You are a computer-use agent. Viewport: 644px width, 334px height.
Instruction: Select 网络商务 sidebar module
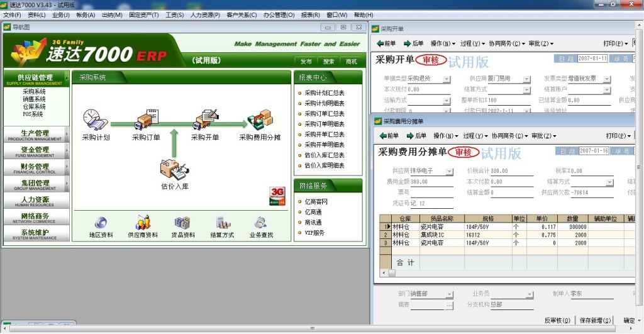[x=35, y=218]
